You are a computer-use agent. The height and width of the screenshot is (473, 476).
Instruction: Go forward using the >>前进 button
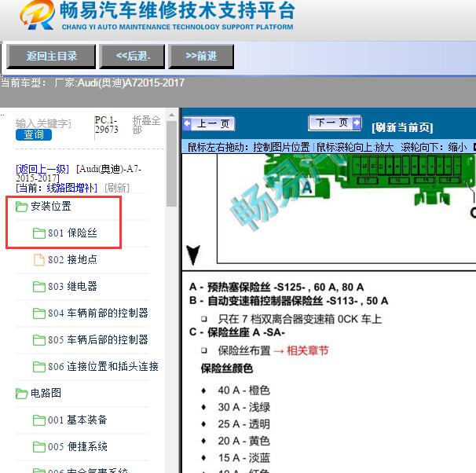point(201,56)
